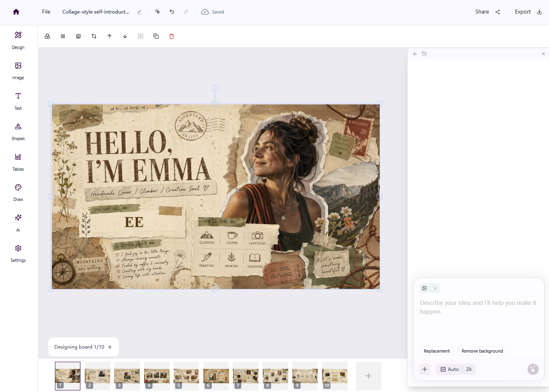Screen dimensions: 549x392
Task: Send the image backward with the down arrow
Action: tap(125, 36)
